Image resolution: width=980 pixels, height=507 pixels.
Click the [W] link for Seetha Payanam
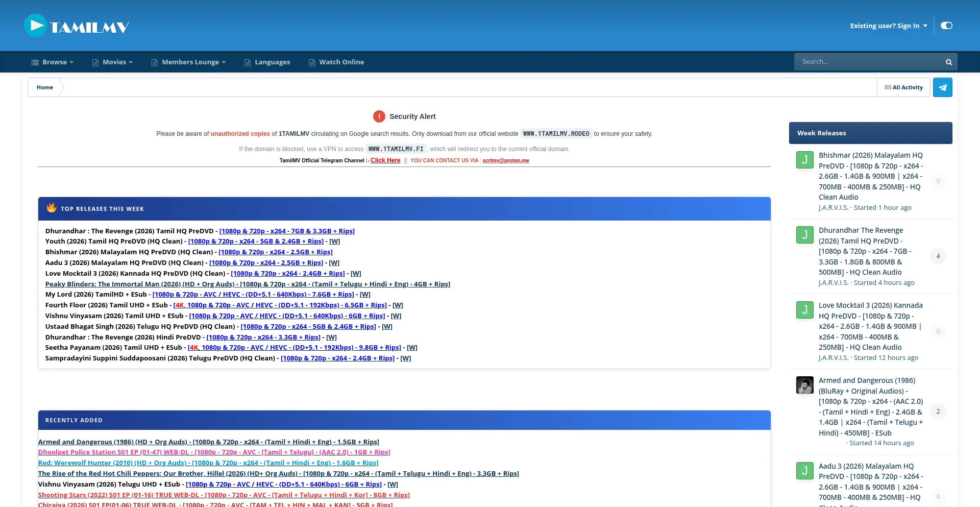tap(412, 348)
